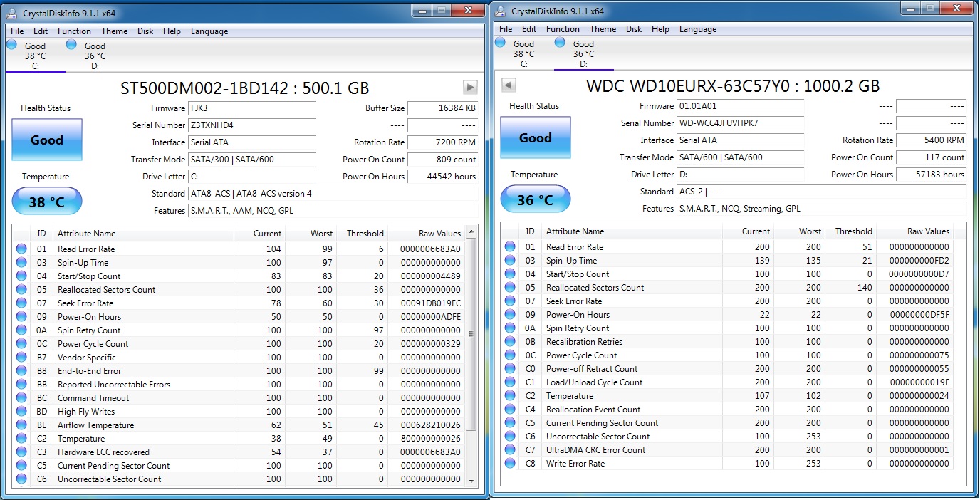Open Language menu in right window
Viewport: 980px width, 500px height.
(698, 29)
